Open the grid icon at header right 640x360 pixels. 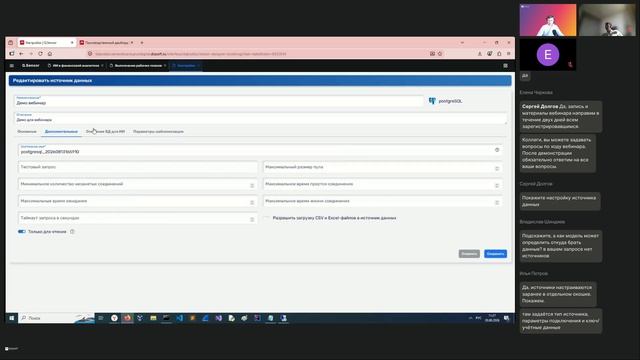pyautogui.click(x=505, y=65)
